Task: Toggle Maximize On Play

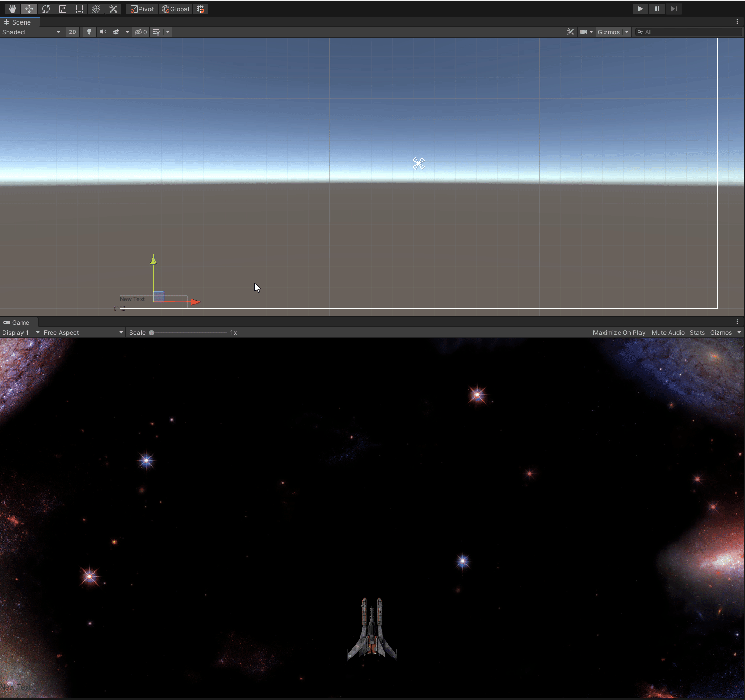Action: click(619, 332)
